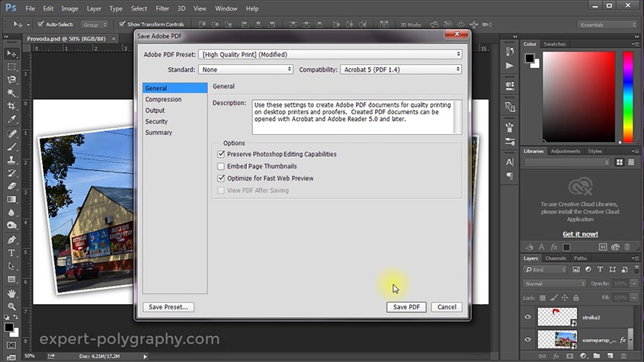Screen dimensions: 644x362
Task: Enable Embed Page Thumbnails checkbox
Action: click(221, 166)
